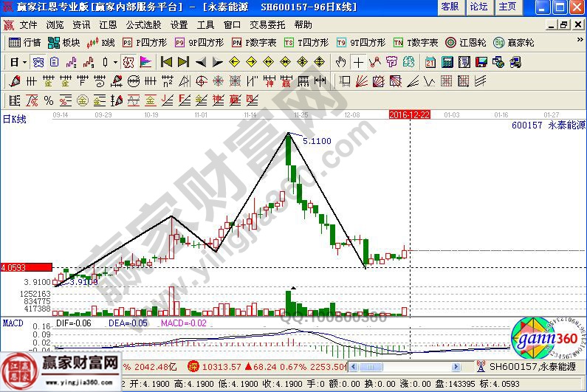Expand the 日 period dropdown arrow
The width and height of the screenshot is (587, 392).
[x=23, y=61]
